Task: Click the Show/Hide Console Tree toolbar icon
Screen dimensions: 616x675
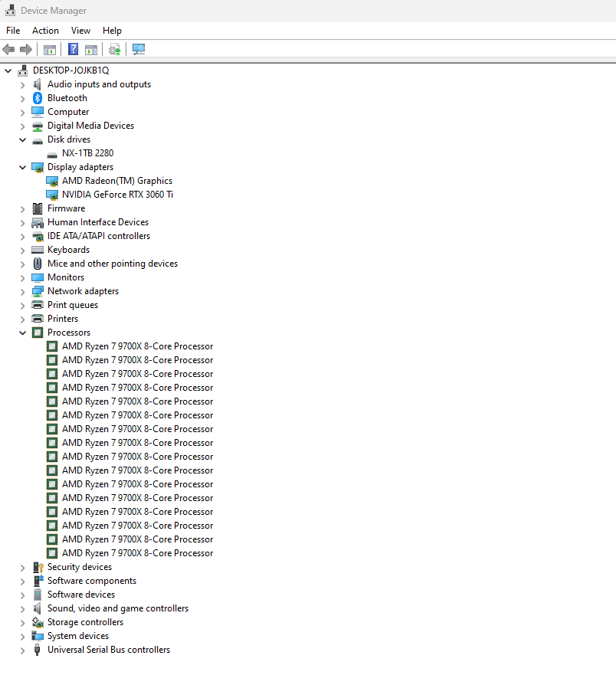Action: coord(50,50)
